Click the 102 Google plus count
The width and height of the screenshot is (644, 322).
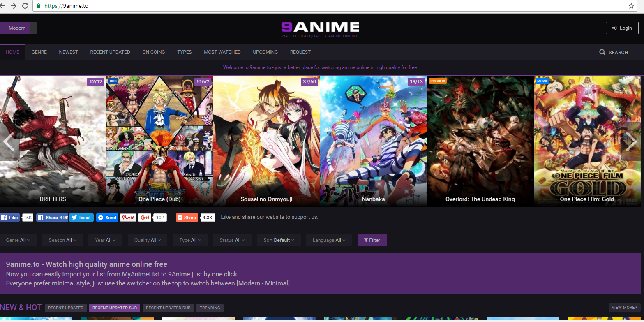[160, 218]
